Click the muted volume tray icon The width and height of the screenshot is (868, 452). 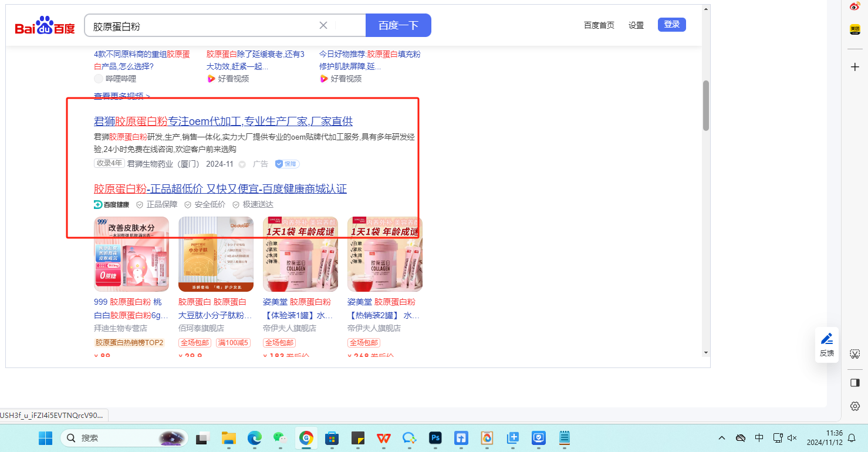click(792, 438)
